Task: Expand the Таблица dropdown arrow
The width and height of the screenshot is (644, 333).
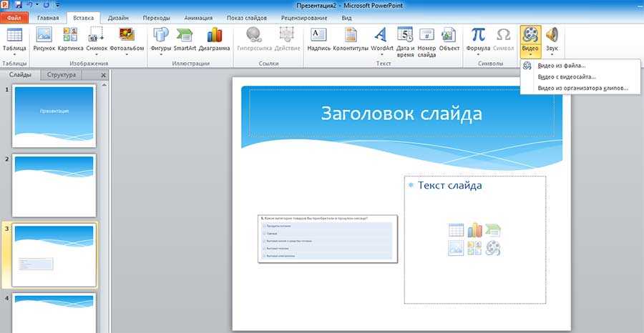Action: (x=14, y=54)
